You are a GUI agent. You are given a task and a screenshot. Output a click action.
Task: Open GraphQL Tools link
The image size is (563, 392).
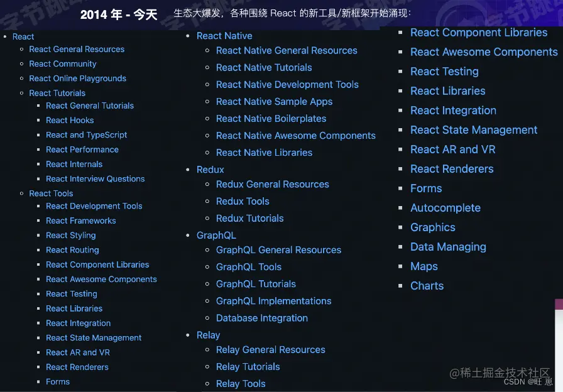[249, 267]
